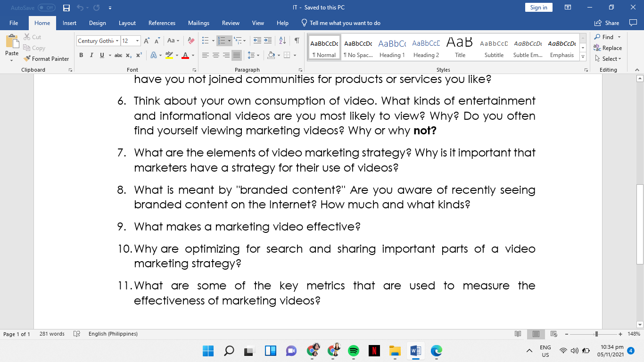The image size is (644, 362).
Task: Click the Save disk icon
Action: (66, 8)
